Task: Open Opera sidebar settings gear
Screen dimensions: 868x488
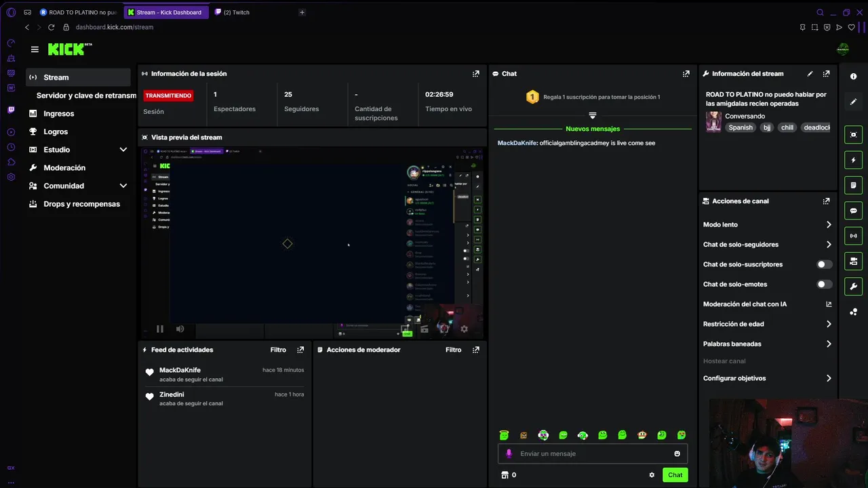Action: pos(11,177)
